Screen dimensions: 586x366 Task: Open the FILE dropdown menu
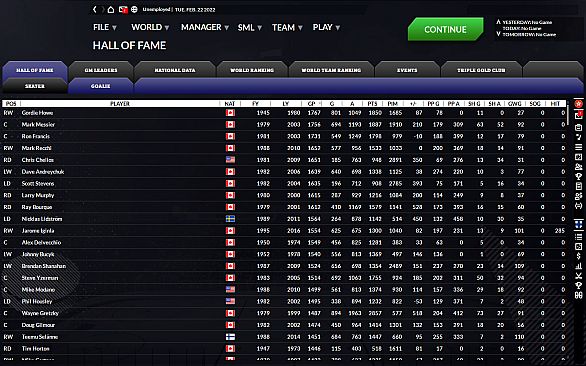coord(105,27)
